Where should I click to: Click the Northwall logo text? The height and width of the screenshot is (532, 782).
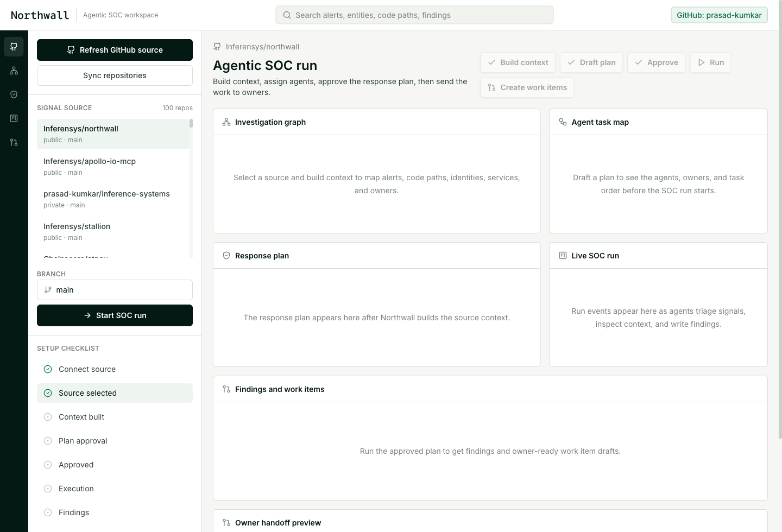40,15
